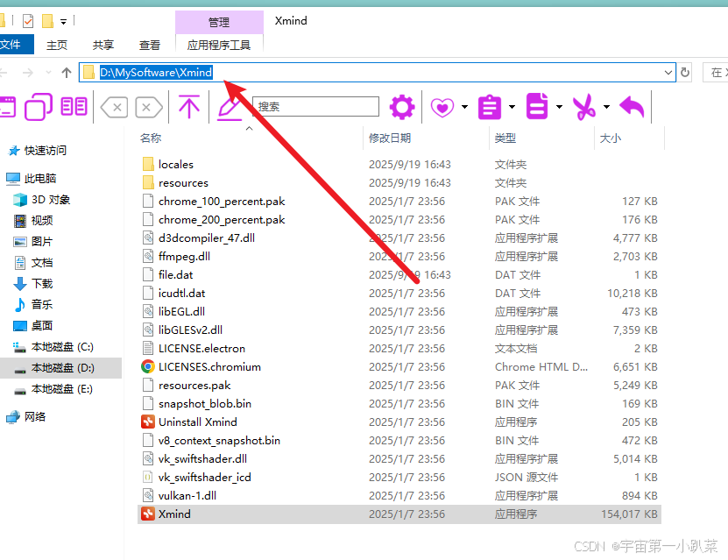Open the document icon dropdown arrow

tap(559, 107)
